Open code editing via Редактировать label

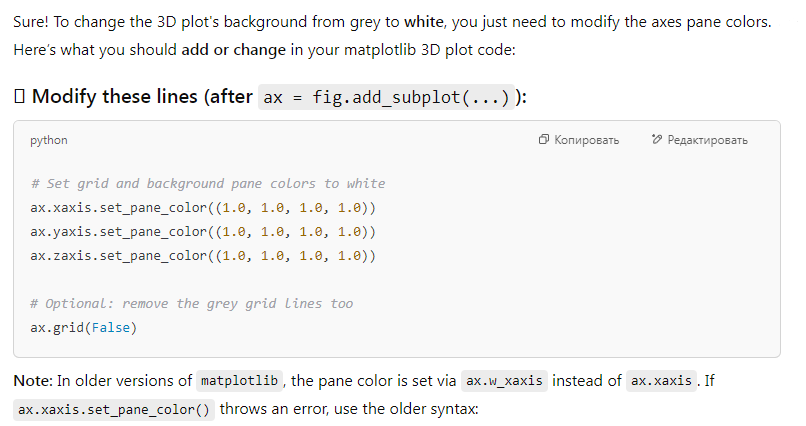pyautogui.click(x=707, y=140)
